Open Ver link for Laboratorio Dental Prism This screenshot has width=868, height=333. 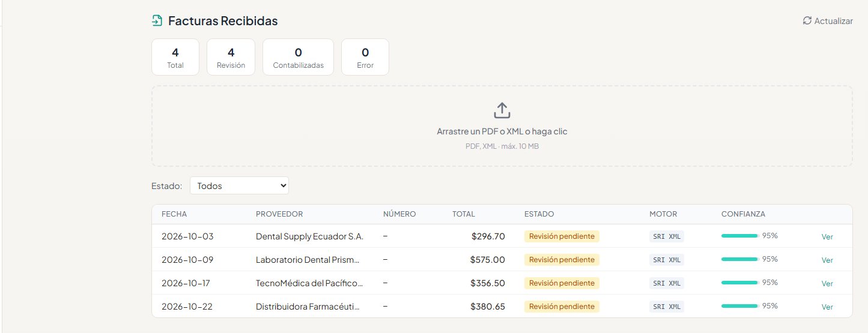pyautogui.click(x=827, y=260)
